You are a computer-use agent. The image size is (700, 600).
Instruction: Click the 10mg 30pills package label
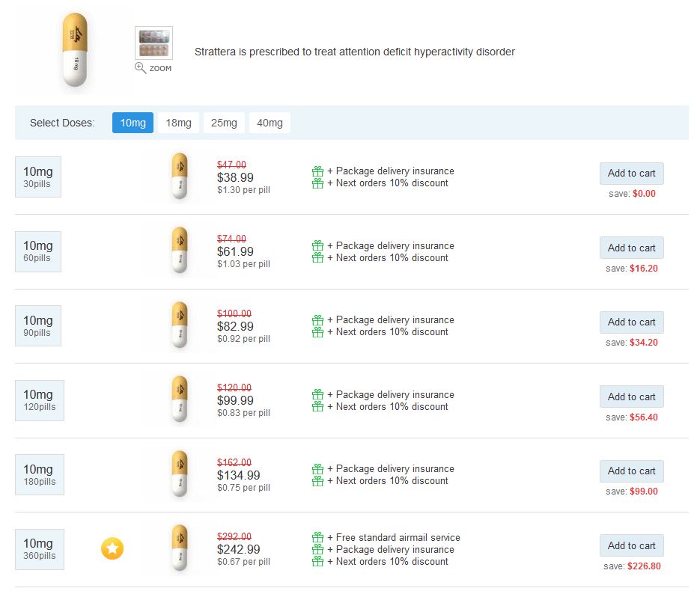(38, 177)
